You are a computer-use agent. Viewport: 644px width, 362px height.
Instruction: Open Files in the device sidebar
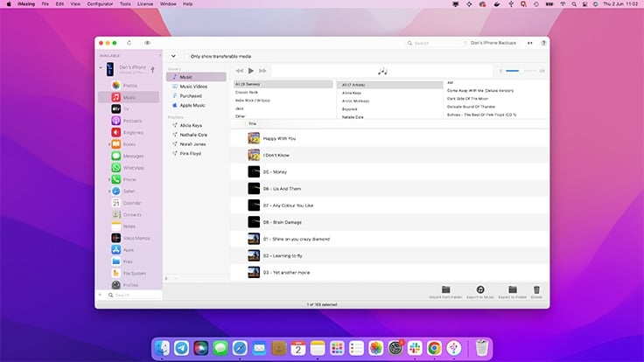tap(129, 261)
